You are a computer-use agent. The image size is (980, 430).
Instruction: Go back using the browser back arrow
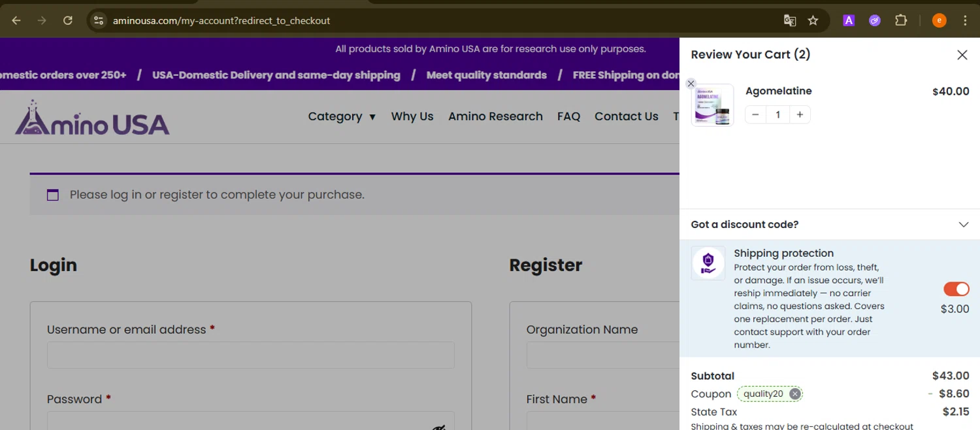(16, 20)
